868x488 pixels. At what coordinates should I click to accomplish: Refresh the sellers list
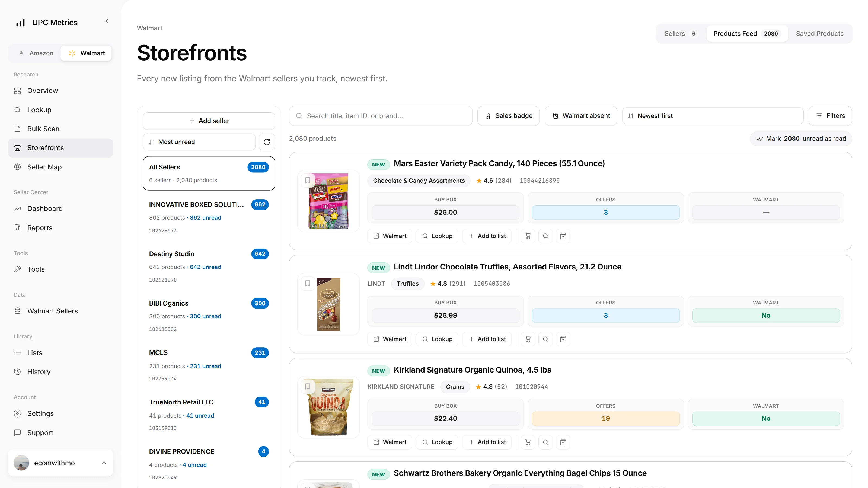coord(267,142)
